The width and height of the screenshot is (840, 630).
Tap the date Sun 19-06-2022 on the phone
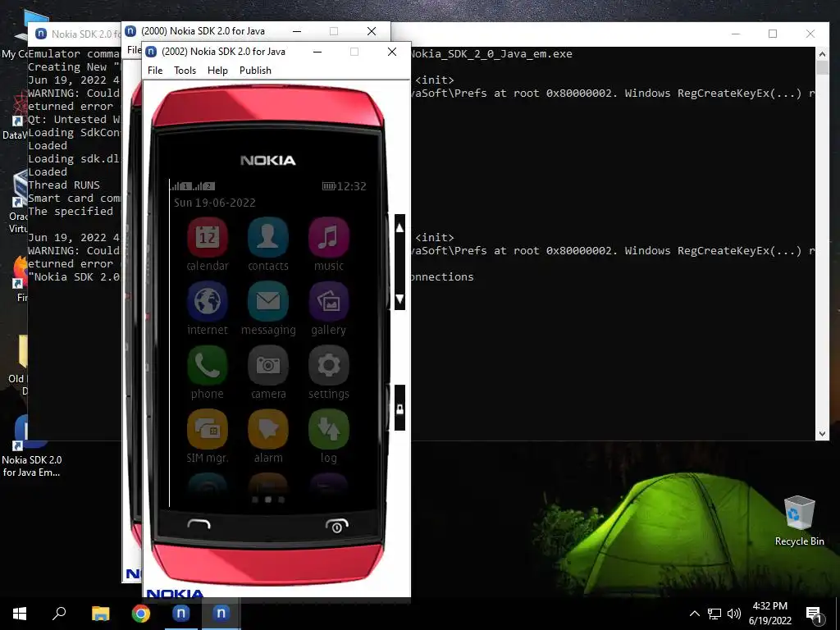click(214, 203)
